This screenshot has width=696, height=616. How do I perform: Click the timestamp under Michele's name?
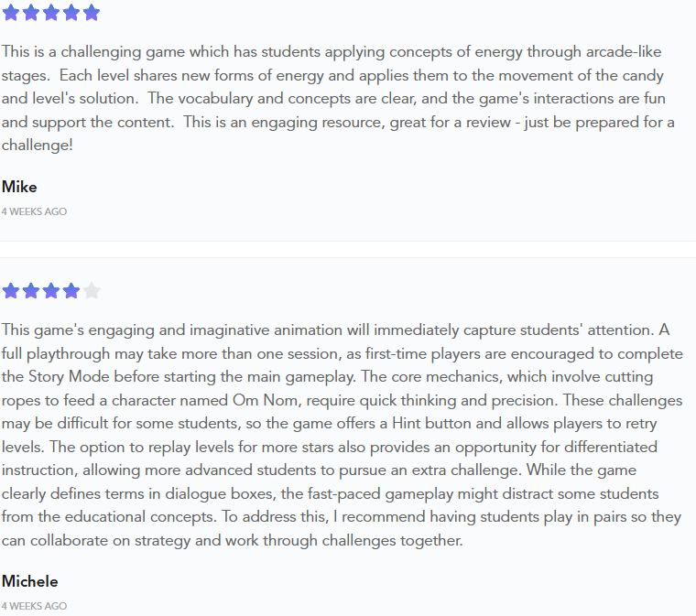point(34,606)
